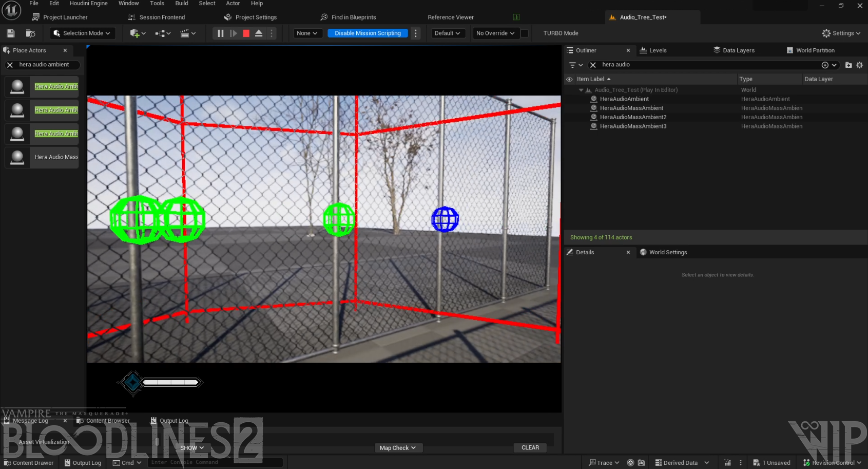The width and height of the screenshot is (868, 469).
Task: Collapse the Audio_Tree_Test world tree node
Action: point(581,90)
